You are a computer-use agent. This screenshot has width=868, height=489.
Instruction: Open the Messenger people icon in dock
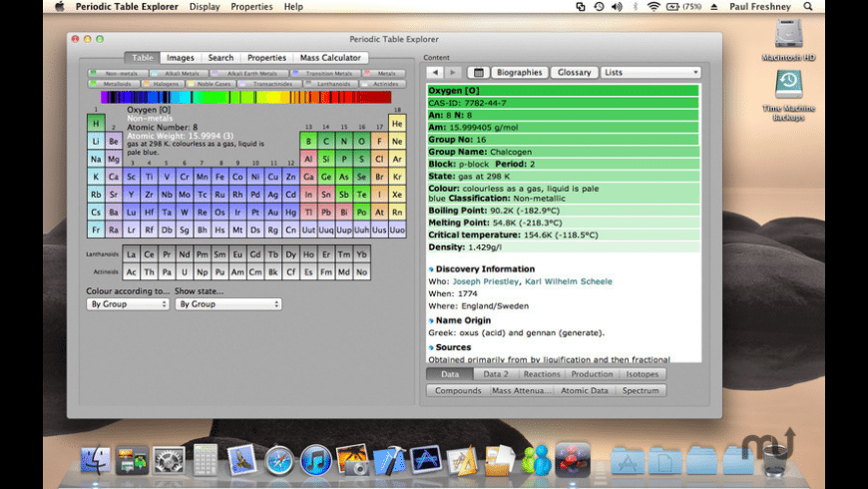click(536, 460)
